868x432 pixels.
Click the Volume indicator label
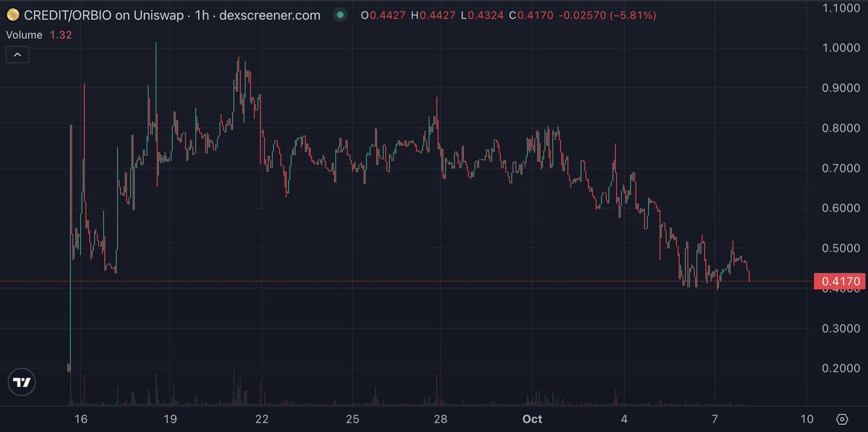24,34
